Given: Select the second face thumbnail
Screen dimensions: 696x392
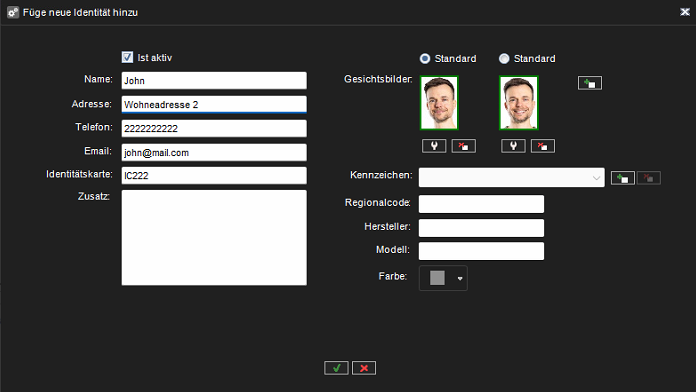Looking at the screenshot, I should (x=518, y=103).
